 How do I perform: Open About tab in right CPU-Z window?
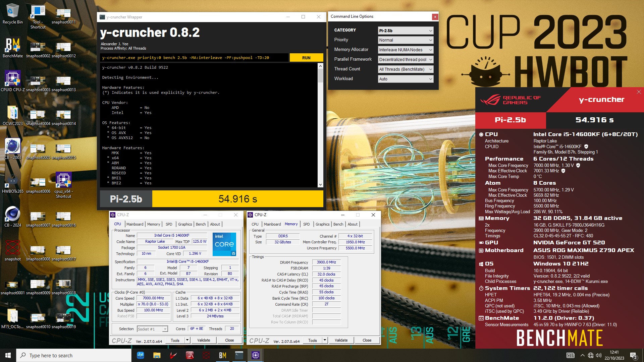pyautogui.click(x=353, y=224)
